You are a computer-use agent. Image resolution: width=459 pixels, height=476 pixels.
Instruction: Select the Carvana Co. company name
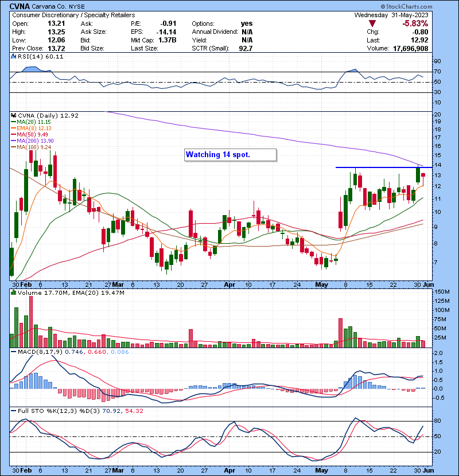(x=49, y=6)
